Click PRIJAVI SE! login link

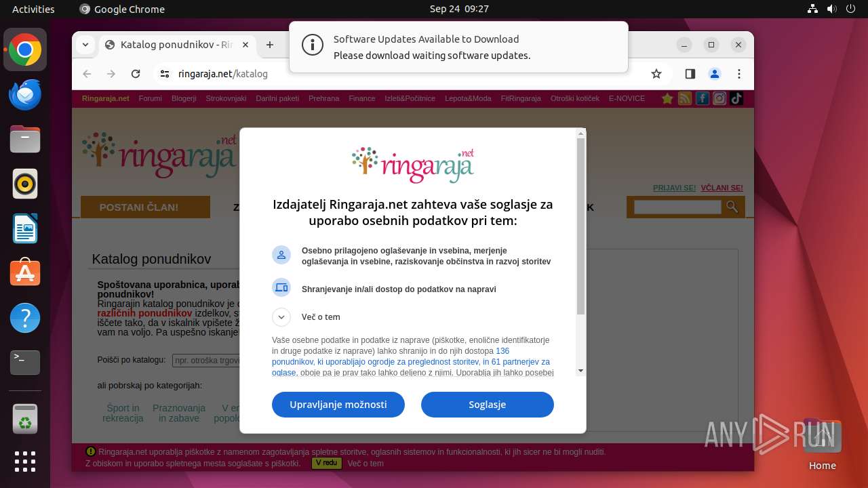674,188
